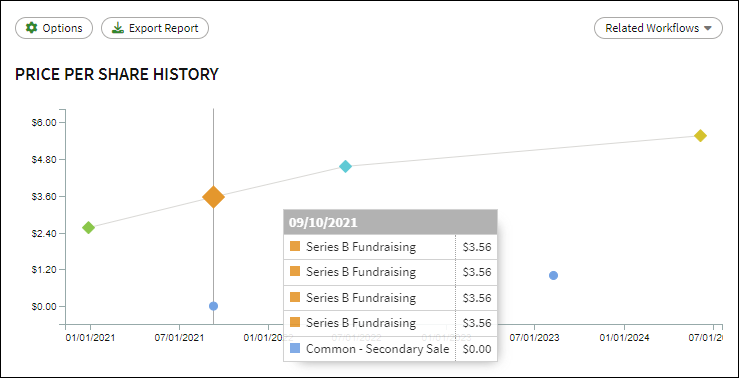Click the blue swatch beside Common - Secondary Sale
Screen dimensions: 739x378
295,349
